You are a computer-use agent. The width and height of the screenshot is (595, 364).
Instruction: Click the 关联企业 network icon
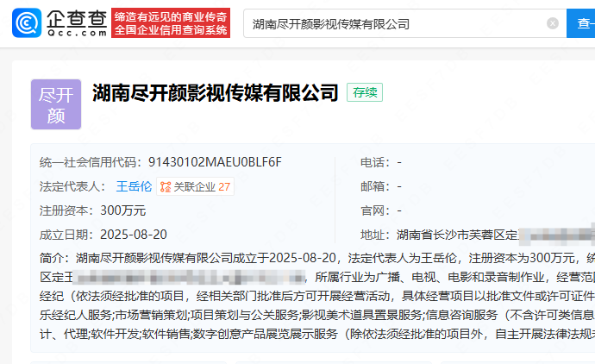(x=165, y=186)
